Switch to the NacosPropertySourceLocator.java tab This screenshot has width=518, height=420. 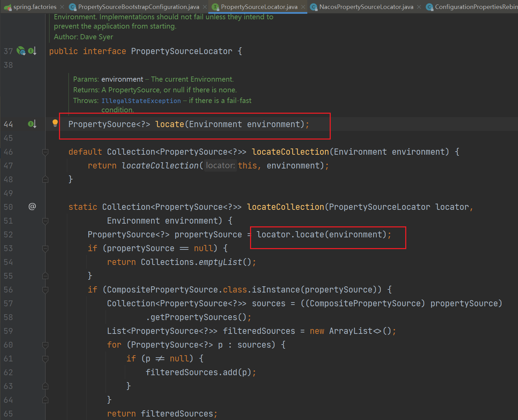click(x=366, y=7)
